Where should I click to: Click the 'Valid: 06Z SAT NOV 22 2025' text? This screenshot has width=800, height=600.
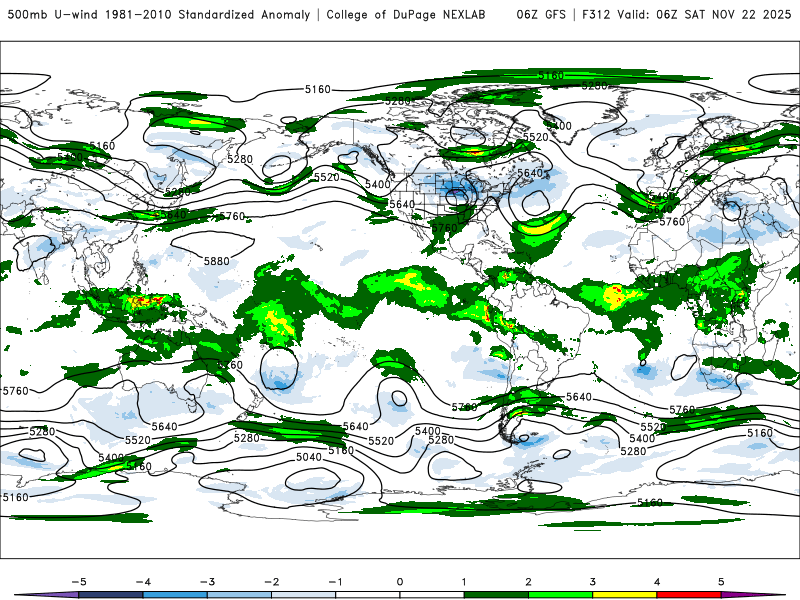click(x=704, y=14)
